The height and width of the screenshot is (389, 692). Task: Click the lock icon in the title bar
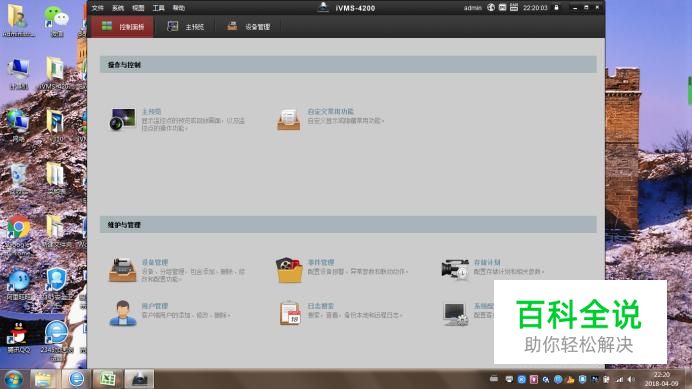[x=557, y=8]
